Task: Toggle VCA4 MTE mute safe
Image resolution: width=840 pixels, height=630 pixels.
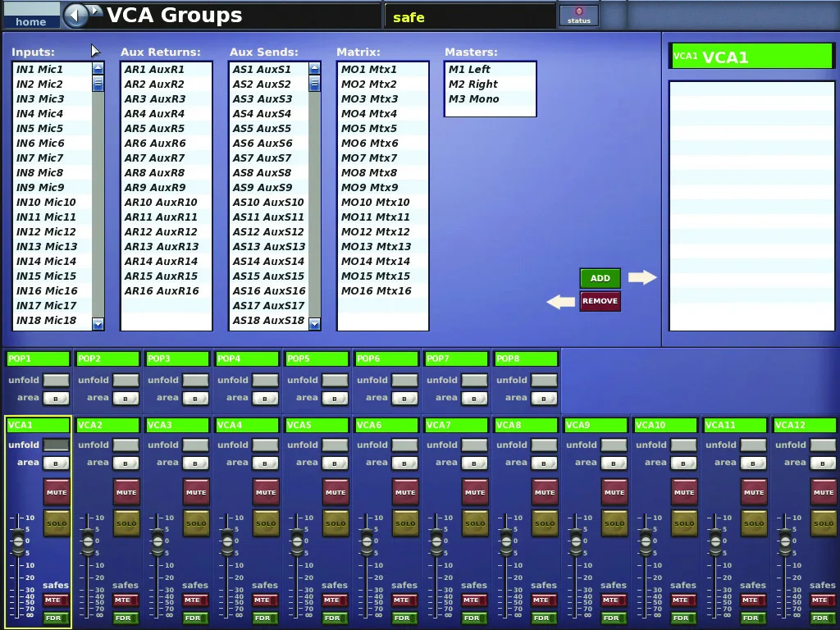Action: tap(265, 600)
